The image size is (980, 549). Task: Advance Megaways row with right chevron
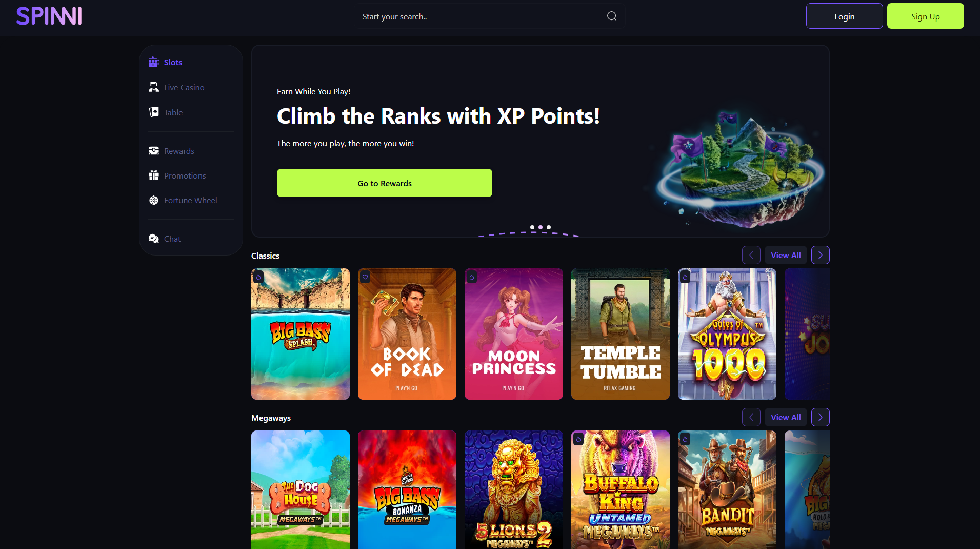tap(820, 417)
